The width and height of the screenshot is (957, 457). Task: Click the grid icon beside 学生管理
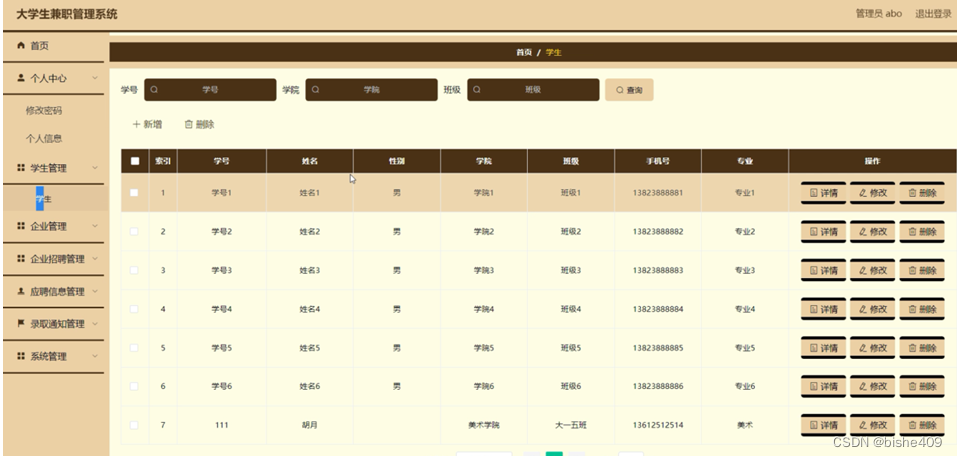[x=21, y=168]
